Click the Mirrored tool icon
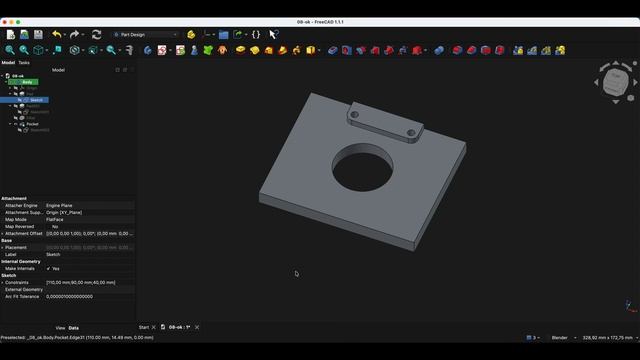 518,50
